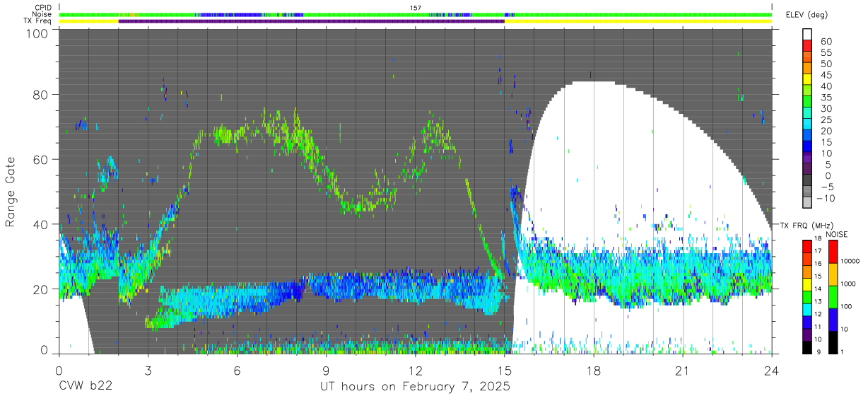868x401 pixels.
Task: Click the 15 hour tick on the time axis
Action: pyautogui.click(x=505, y=371)
